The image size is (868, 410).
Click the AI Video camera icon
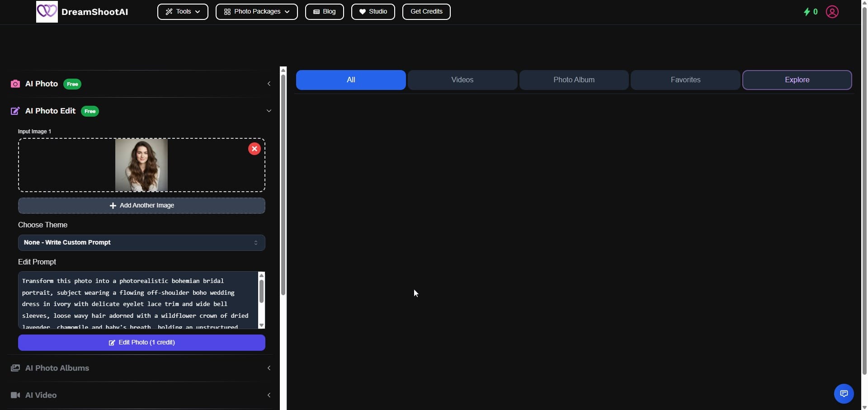pos(15,395)
